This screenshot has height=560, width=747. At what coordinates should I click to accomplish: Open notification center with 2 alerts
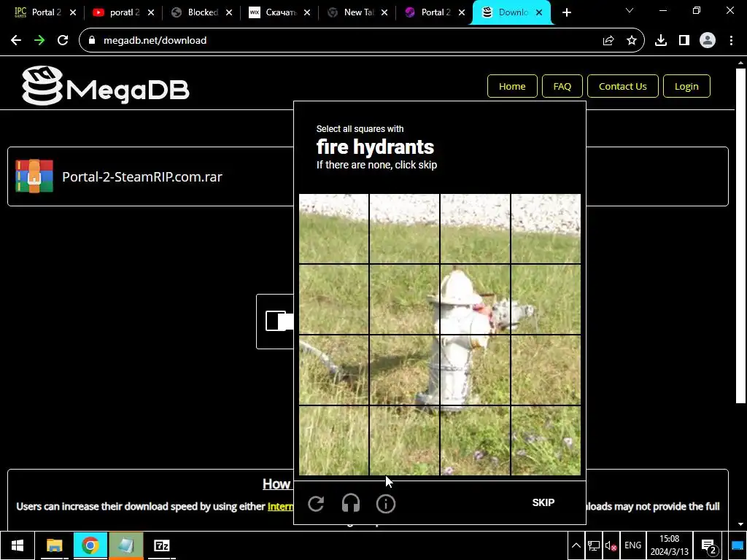(709, 546)
